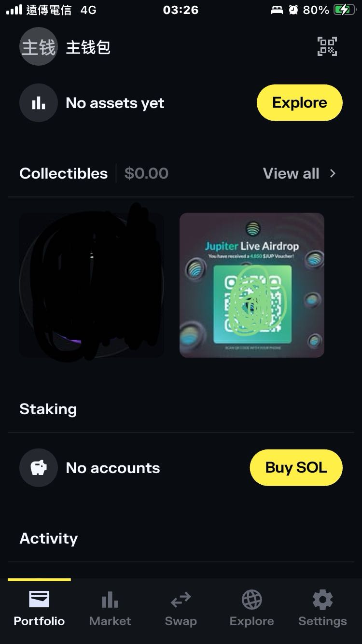Open the 主钱包 wallet name selector
This screenshot has width=362, height=644.
[x=88, y=47]
